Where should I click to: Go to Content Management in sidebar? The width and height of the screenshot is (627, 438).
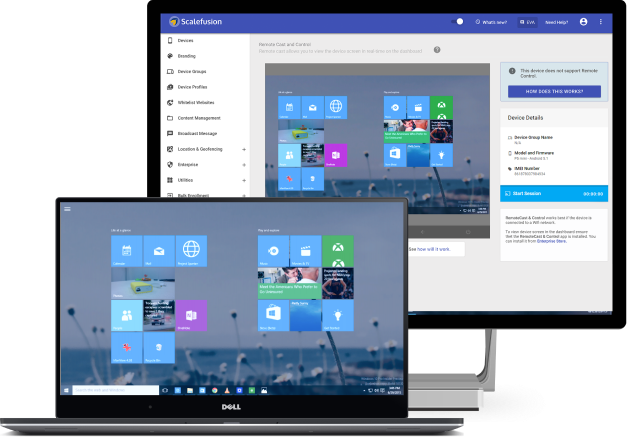(x=199, y=118)
